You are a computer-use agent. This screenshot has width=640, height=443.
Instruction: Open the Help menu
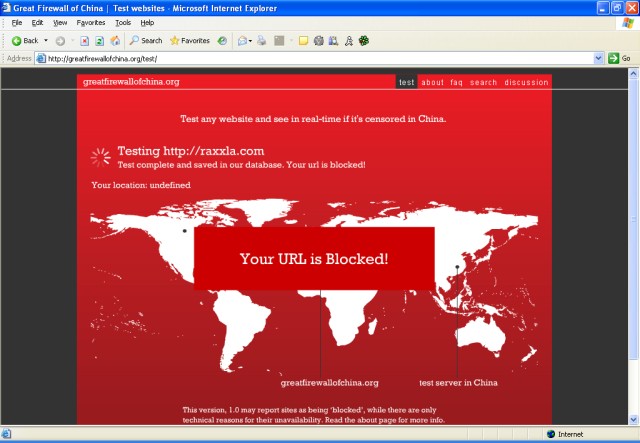(x=147, y=22)
